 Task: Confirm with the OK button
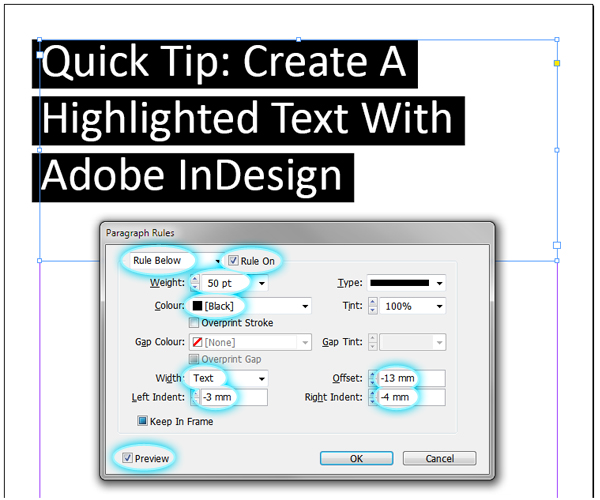[x=356, y=458]
